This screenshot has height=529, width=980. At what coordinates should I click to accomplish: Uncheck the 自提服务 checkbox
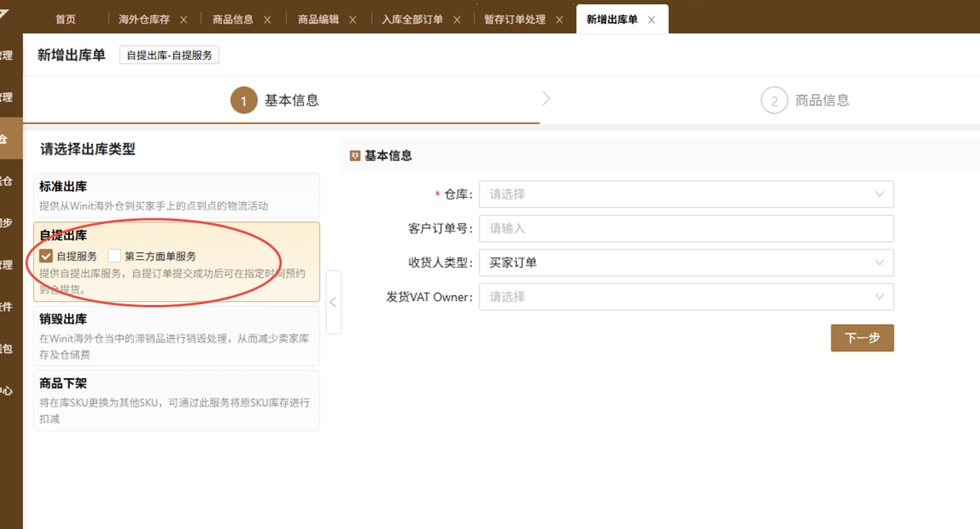tap(46, 256)
